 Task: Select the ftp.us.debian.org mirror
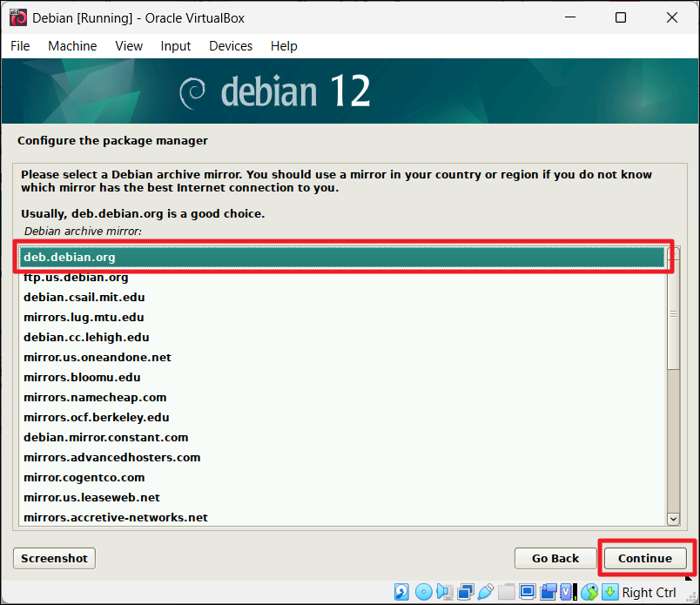point(342,278)
